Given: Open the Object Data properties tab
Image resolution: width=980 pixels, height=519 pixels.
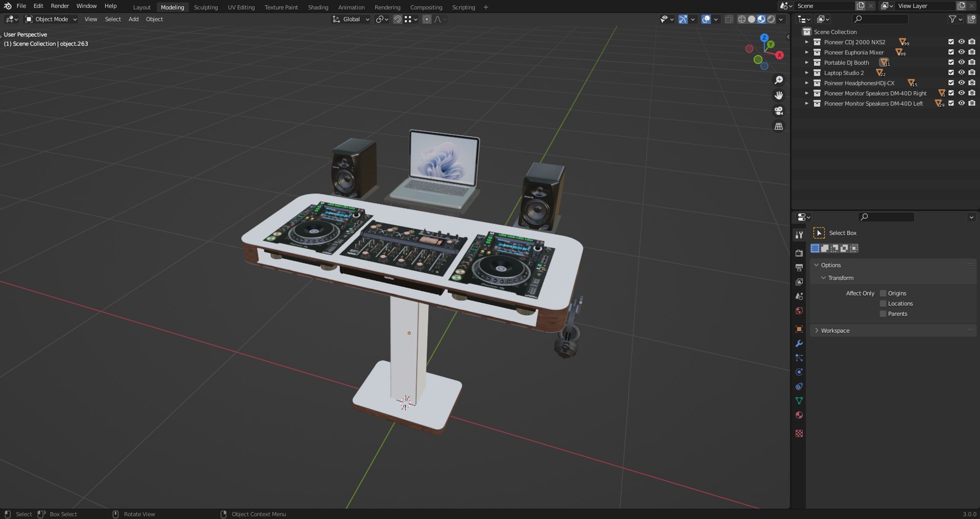Looking at the screenshot, I should (799, 401).
